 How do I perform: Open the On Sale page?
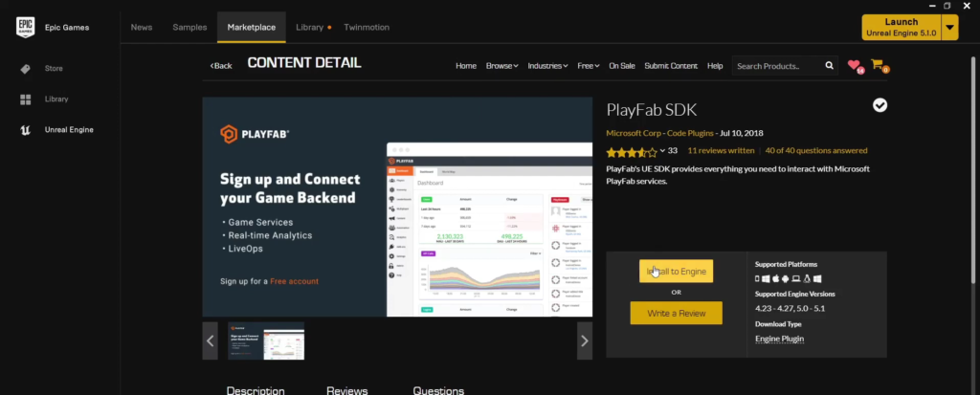pos(622,66)
